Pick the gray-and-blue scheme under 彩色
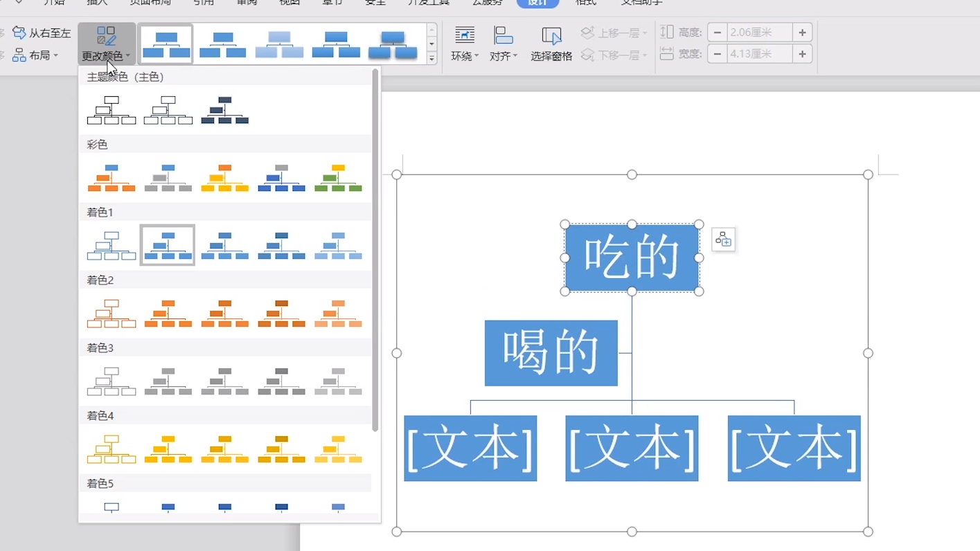This screenshot has height=551, width=980. point(282,178)
